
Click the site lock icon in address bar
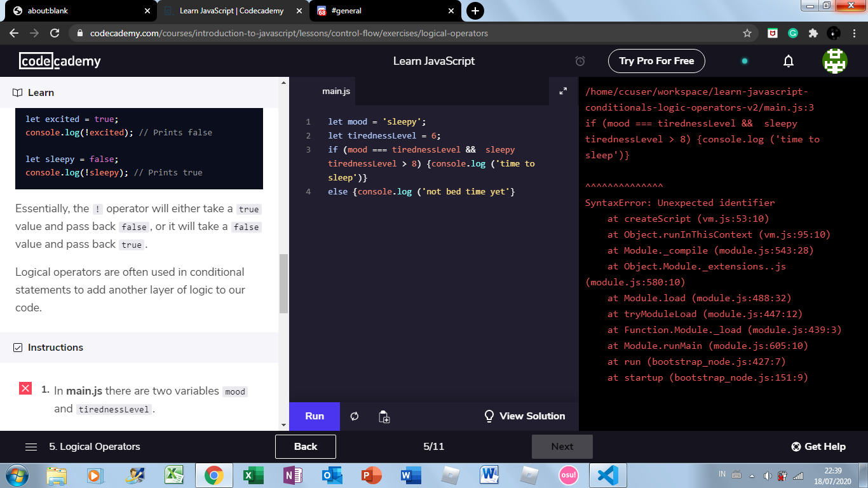click(x=80, y=33)
